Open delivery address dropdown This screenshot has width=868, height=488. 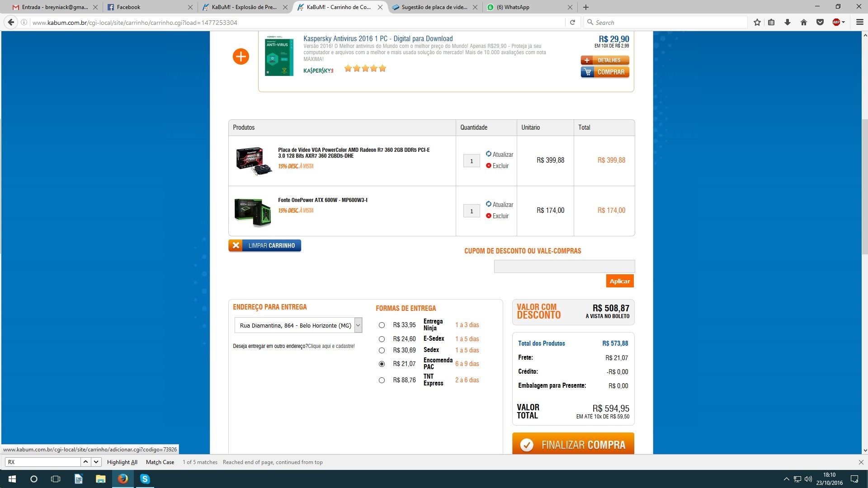click(298, 325)
